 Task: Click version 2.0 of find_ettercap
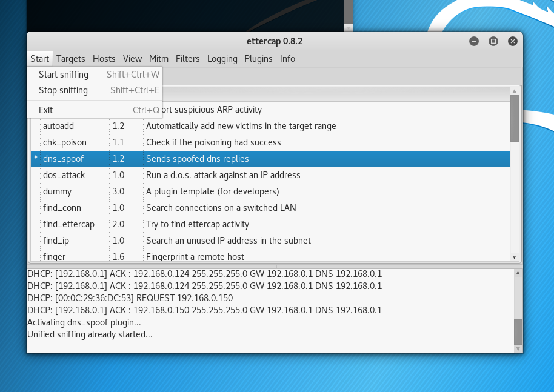coord(118,224)
